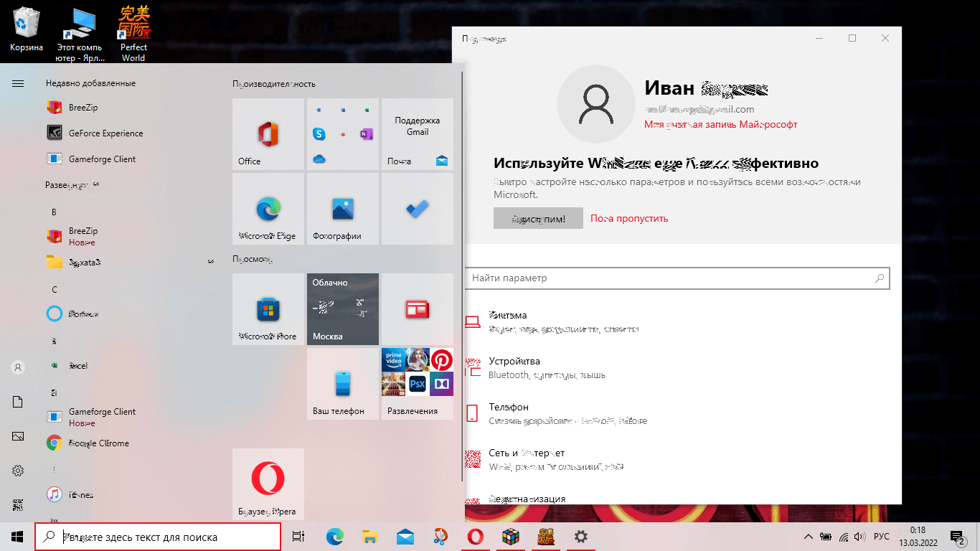
Task: Open the Фотографии tile
Action: (343, 209)
